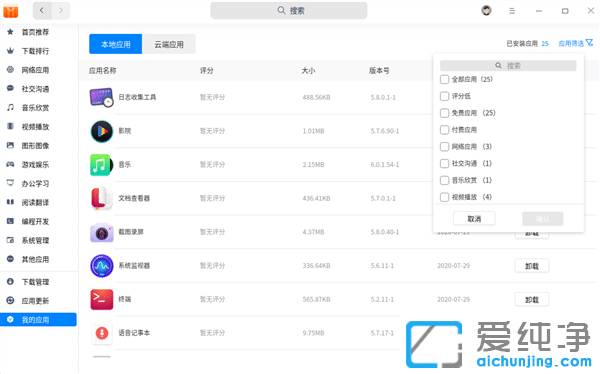Switch to the 本地应用 tab
The width and height of the screenshot is (600, 374).
116,44
